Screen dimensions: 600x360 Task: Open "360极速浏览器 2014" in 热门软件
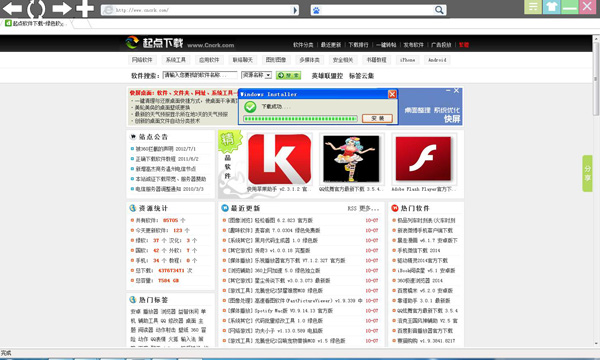[420, 280]
